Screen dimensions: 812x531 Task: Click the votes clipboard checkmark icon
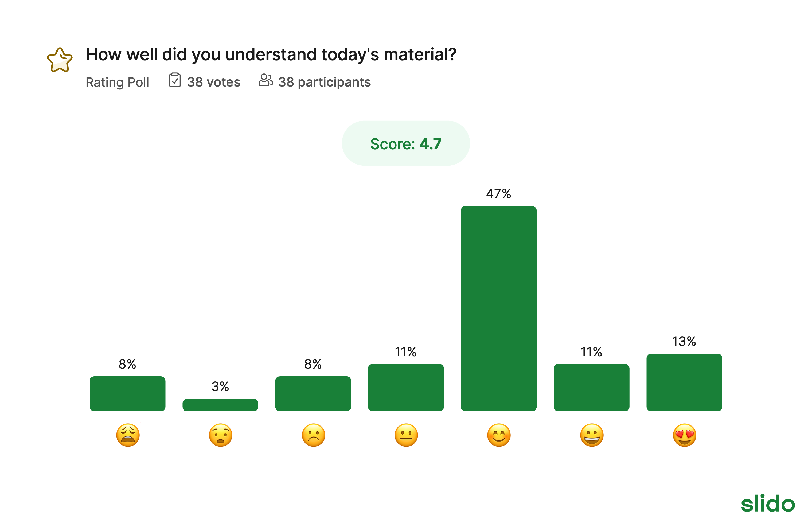tap(175, 81)
